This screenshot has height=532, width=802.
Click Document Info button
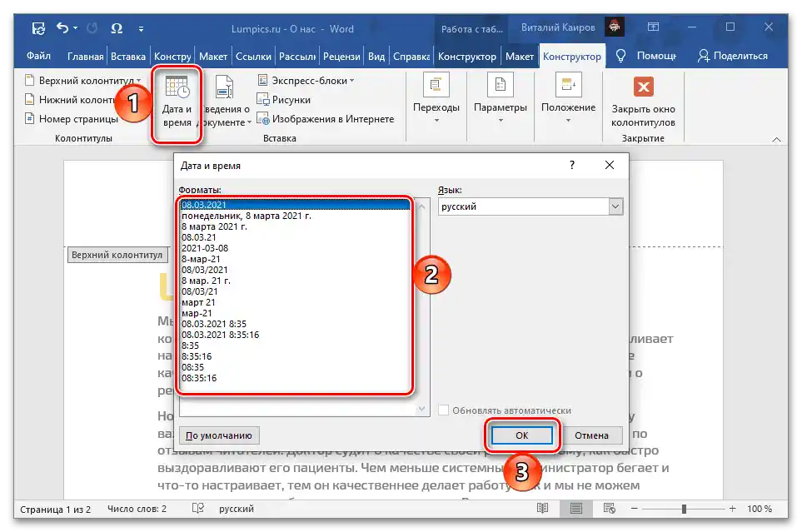click(224, 102)
